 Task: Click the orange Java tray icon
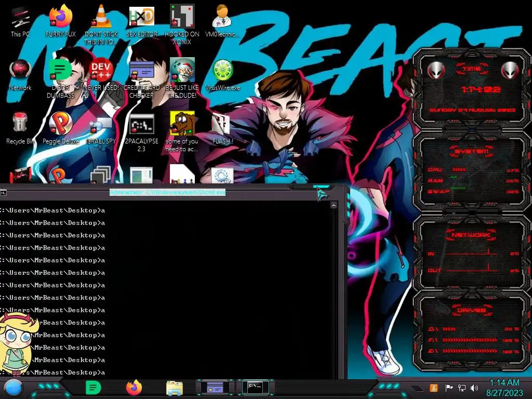point(434,388)
